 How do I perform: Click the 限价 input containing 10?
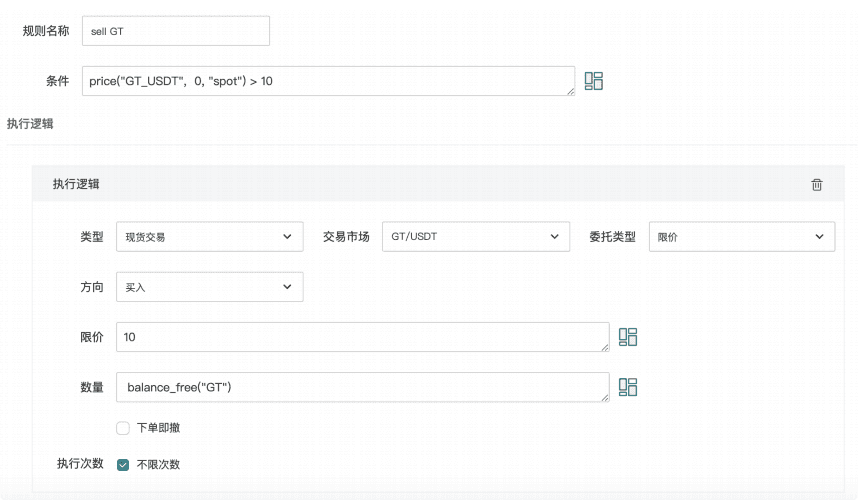click(x=360, y=337)
